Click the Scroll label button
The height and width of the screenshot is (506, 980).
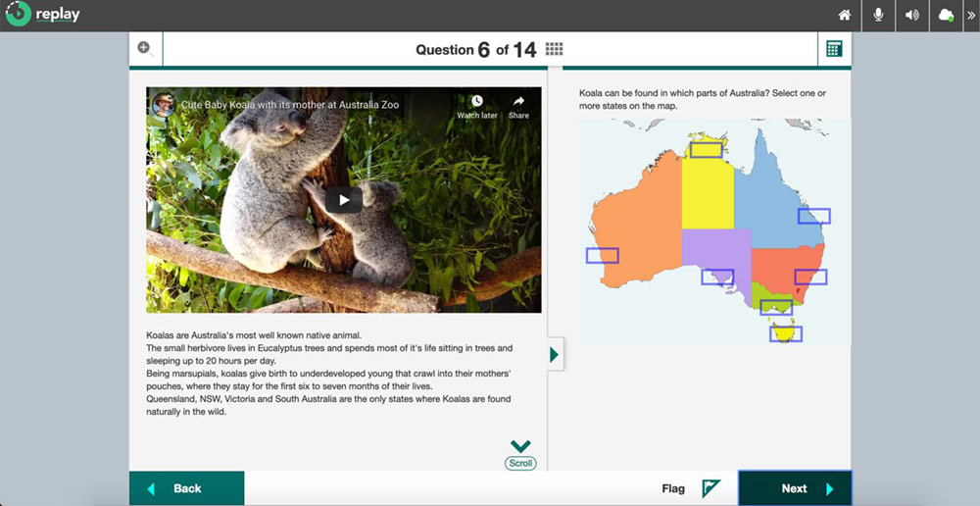coord(520,464)
